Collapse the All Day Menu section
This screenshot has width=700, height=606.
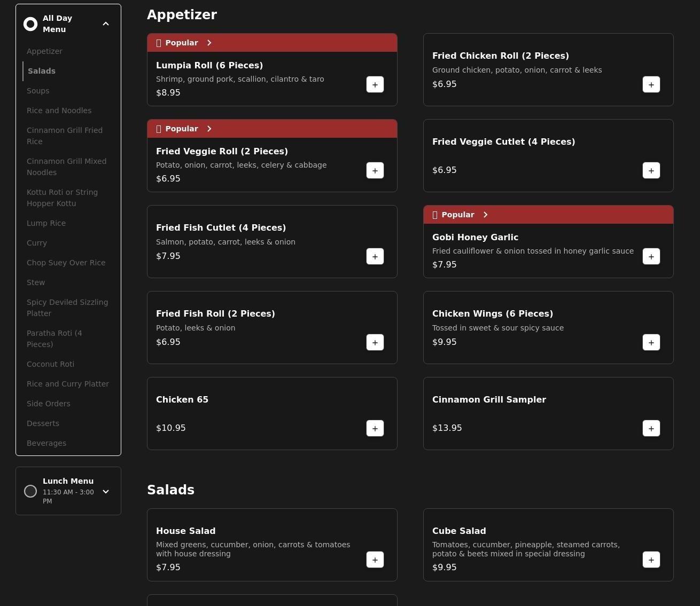coord(106,24)
